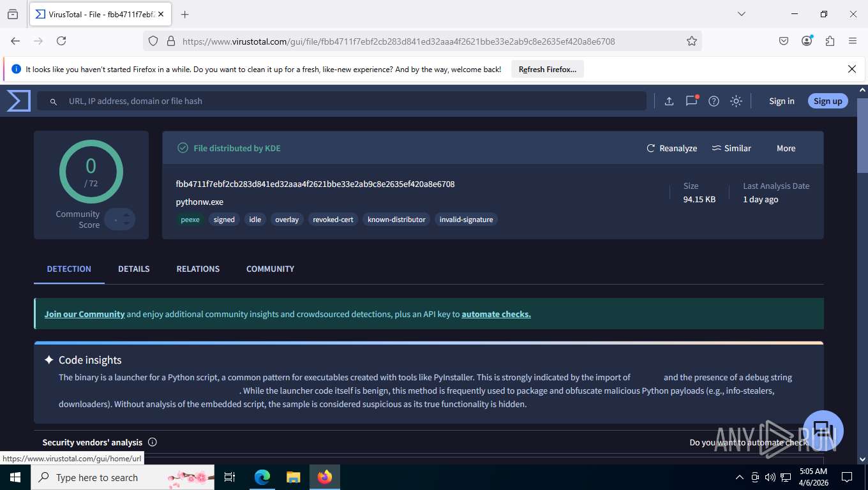Open Microsoft Edge from taskbar
Image resolution: width=868 pixels, height=490 pixels.
click(262, 477)
